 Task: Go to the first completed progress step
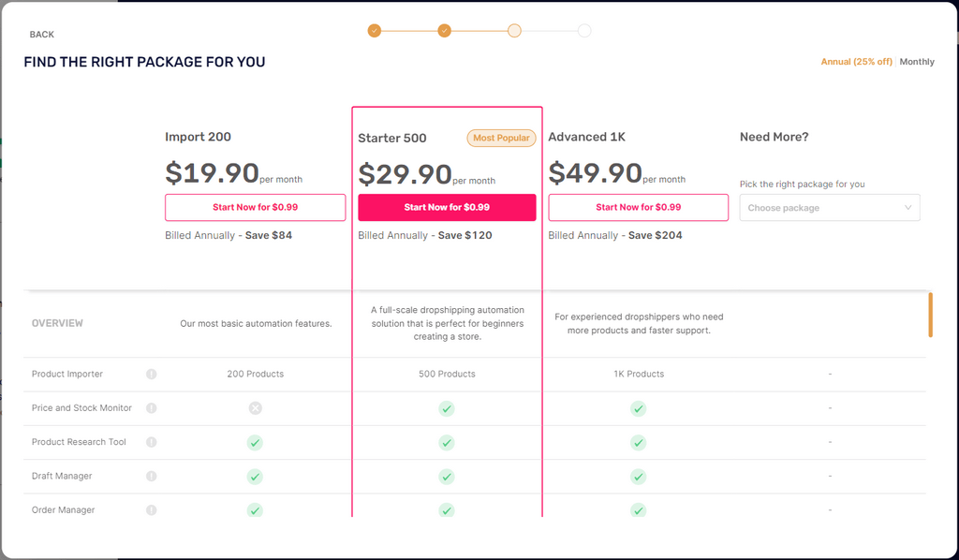tap(375, 31)
